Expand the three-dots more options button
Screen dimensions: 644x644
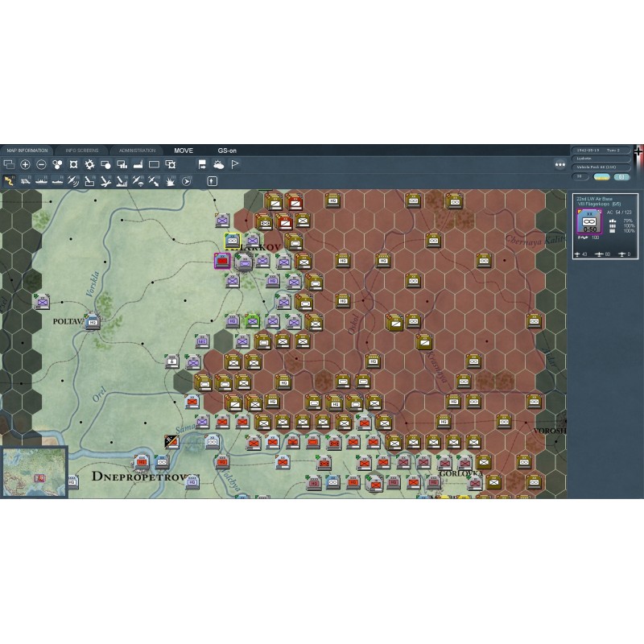click(x=559, y=165)
